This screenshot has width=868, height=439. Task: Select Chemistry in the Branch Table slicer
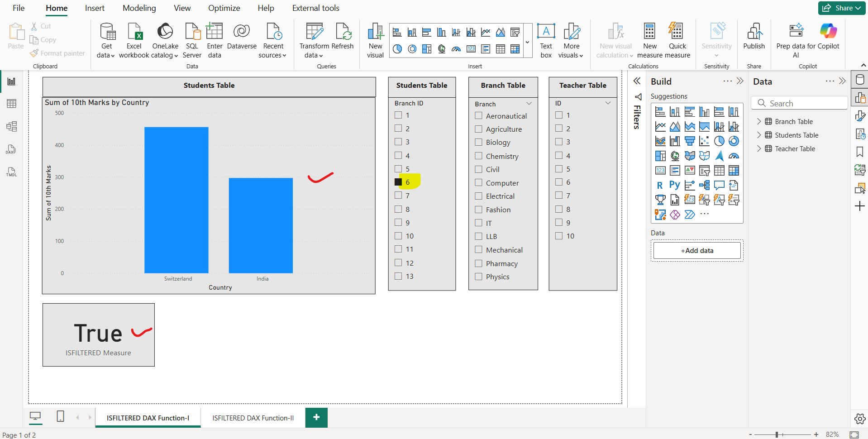(479, 156)
